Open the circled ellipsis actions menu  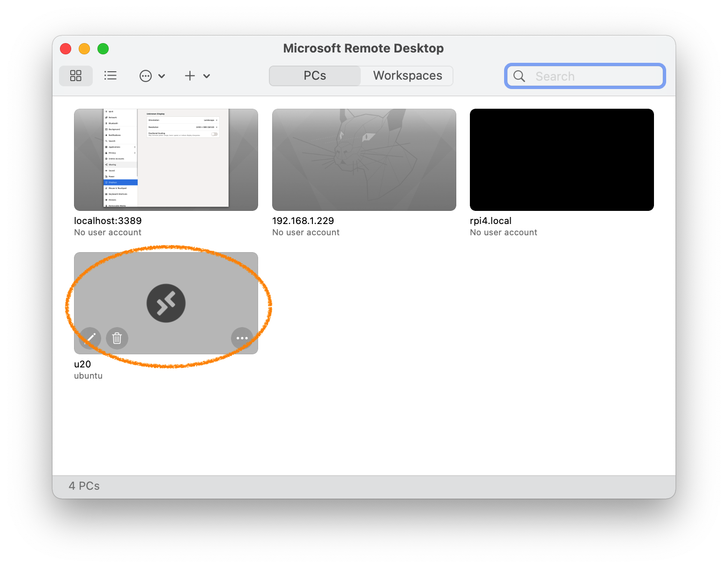(146, 76)
